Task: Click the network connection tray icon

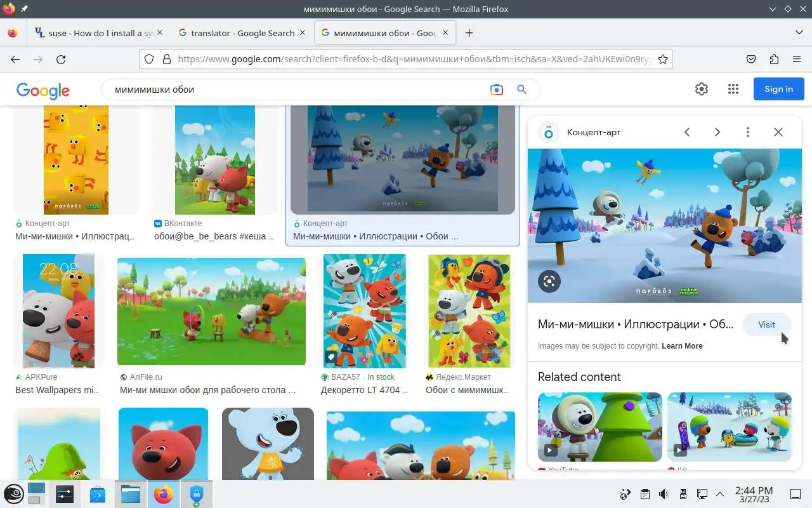Action: pos(702,494)
